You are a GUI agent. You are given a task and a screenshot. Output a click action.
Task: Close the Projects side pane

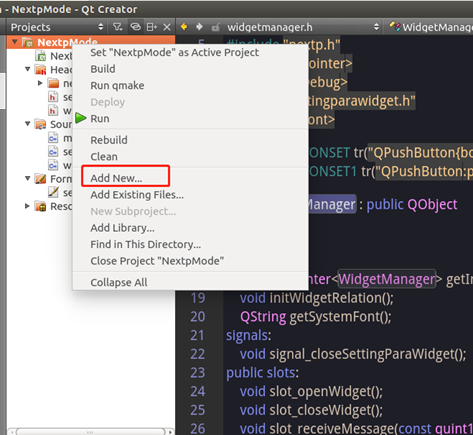coord(167,27)
